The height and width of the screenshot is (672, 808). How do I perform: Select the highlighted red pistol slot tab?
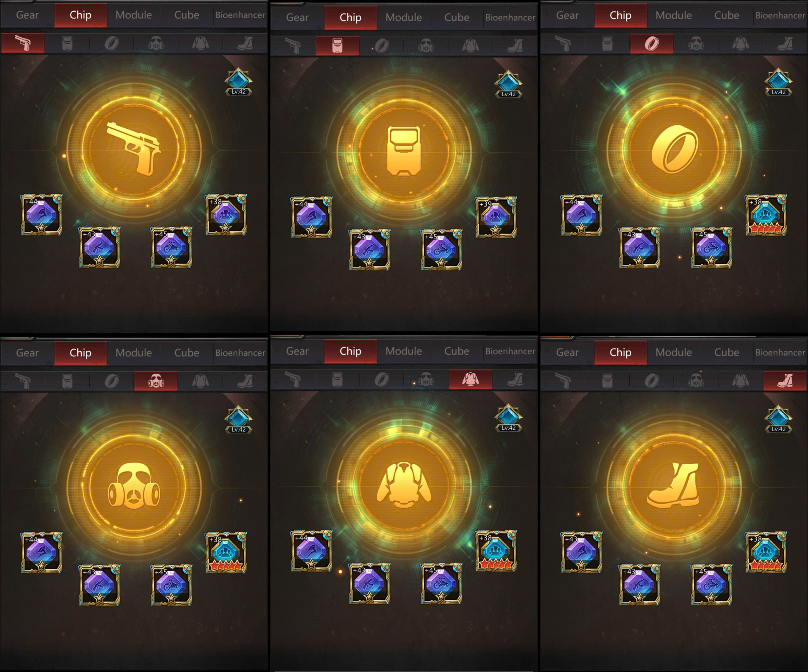coord(23,43)
